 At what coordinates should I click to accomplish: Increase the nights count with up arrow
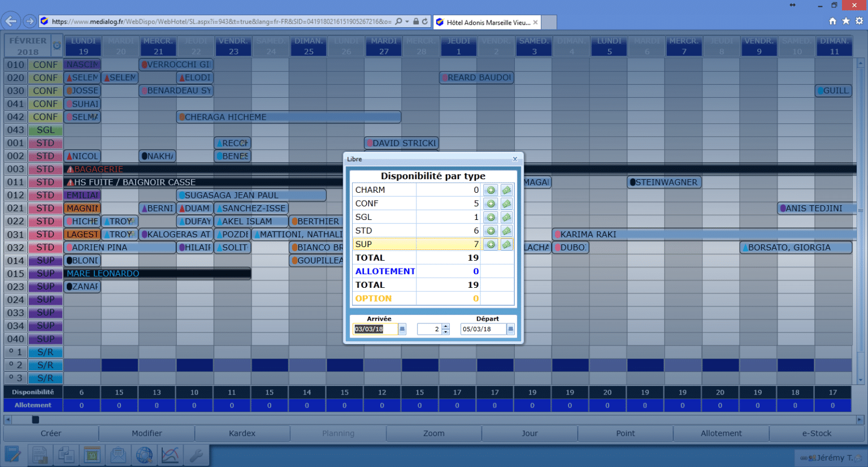446,326
